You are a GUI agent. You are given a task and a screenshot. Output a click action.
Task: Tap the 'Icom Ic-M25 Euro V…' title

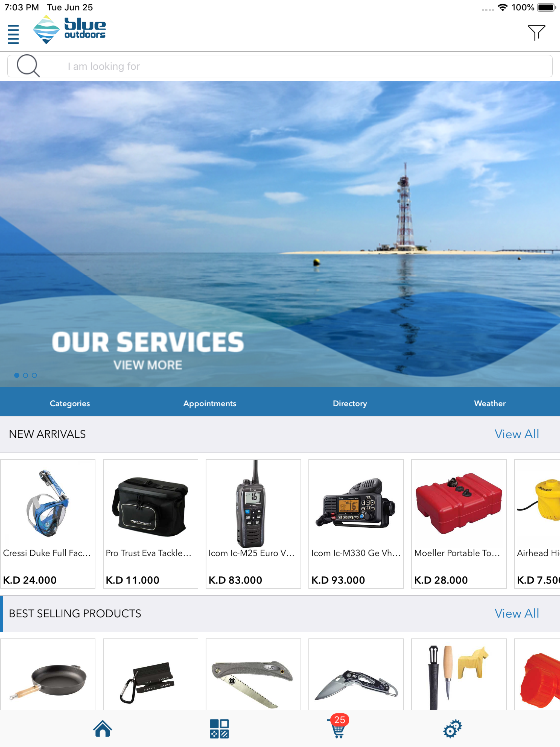pos(252,553)
